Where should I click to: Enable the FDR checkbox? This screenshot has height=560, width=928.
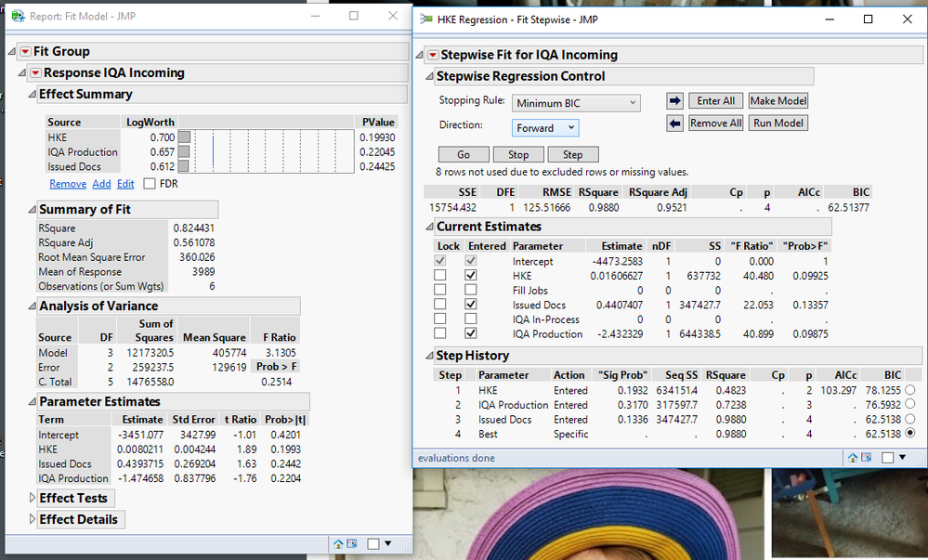pyautogui.click(x=150, y=184)
